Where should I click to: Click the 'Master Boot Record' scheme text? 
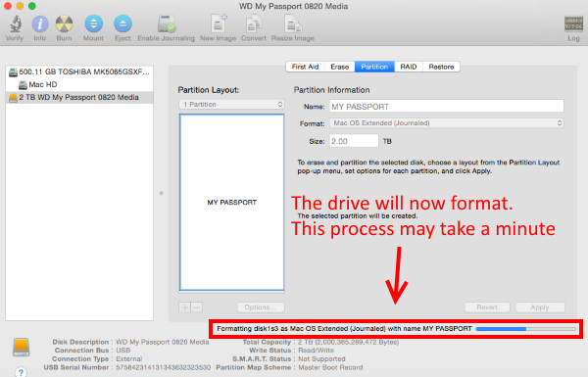click(330, 367)
